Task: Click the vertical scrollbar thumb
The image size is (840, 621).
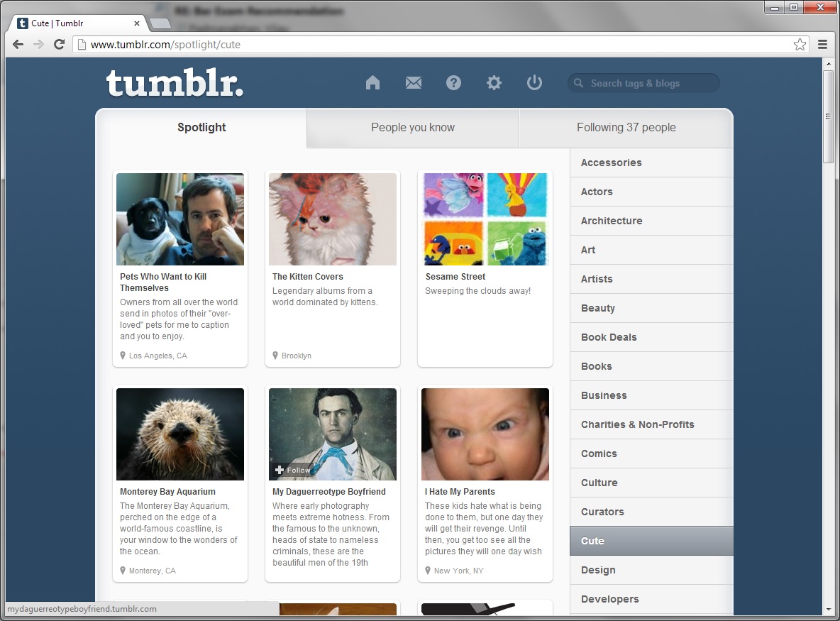Action: click(x=828, y=116)
